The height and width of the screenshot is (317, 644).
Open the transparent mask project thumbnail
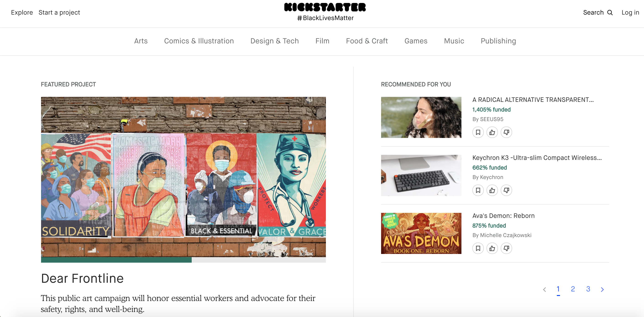pyautogui.click(x=421, y=117)
